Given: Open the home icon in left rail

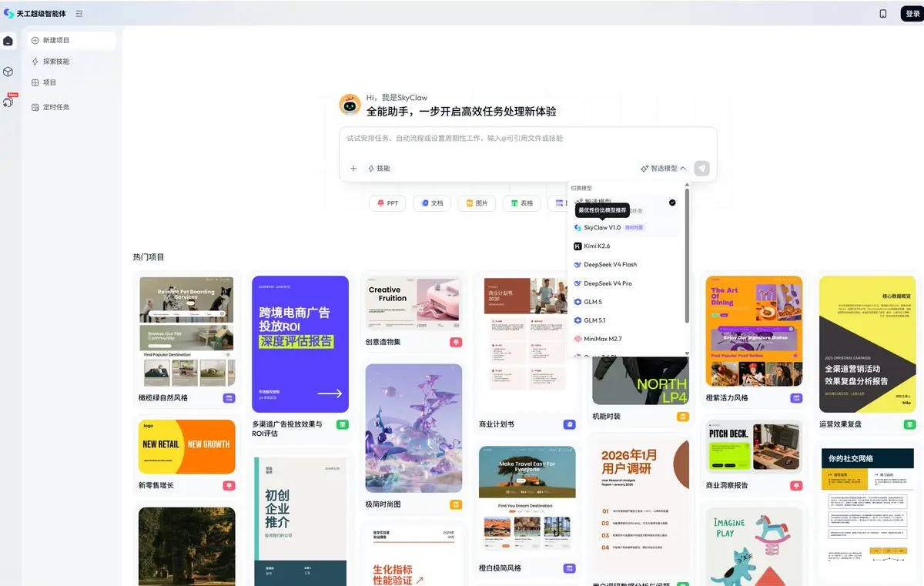Looking at the screenshot, I should pyautogui.click(x=8, y=41).
